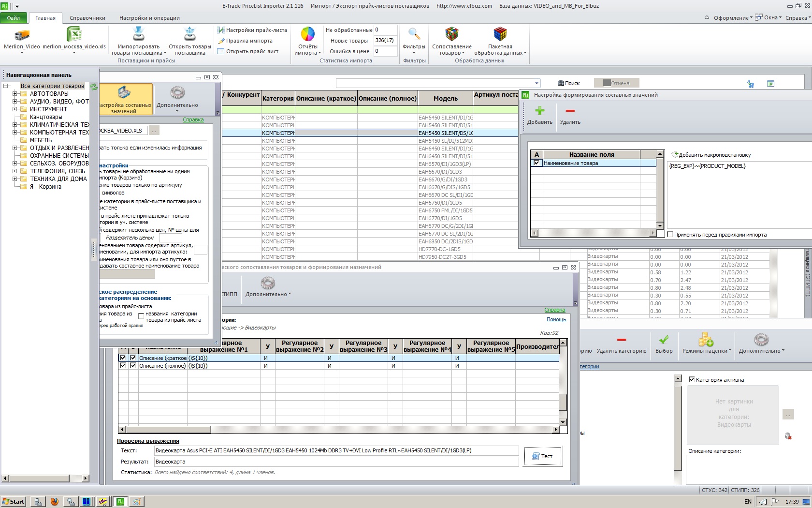Click the refresh icon in navigation panel
Viewport: 812px width, 508px height.
pos(94,87)
